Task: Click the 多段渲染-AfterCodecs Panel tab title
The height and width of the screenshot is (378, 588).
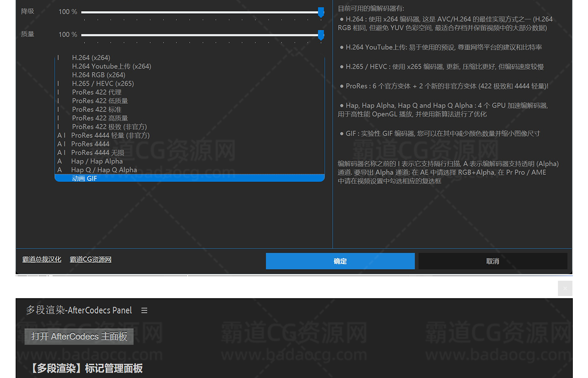Action: pyautogui.click(x=79, y=310)
